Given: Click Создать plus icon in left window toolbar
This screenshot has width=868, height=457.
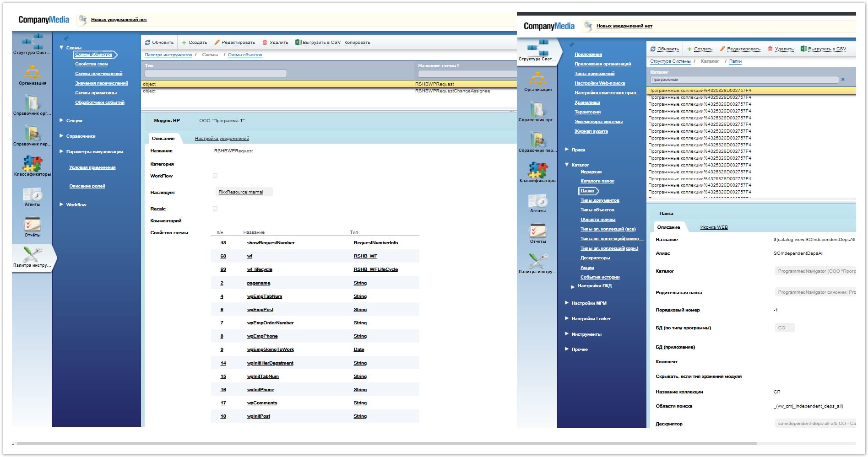Looking at the screenshot, I should click(x=184, y=43).
